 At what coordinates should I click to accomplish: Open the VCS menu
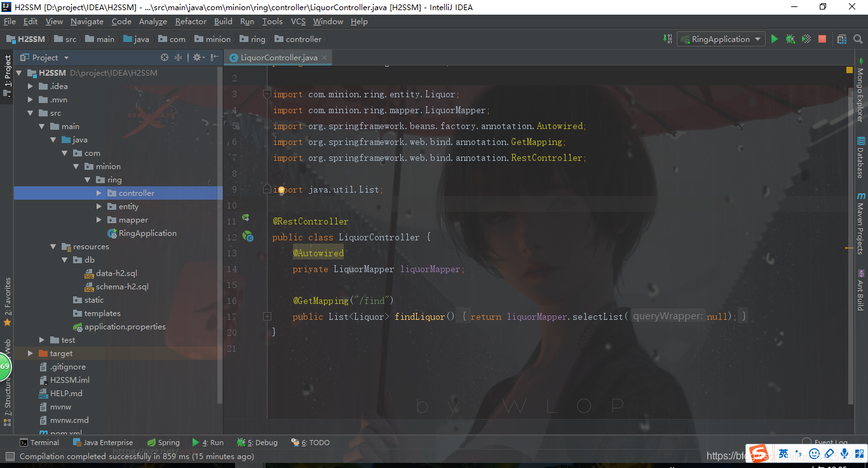pyautogui.click(x=298, y=21)
